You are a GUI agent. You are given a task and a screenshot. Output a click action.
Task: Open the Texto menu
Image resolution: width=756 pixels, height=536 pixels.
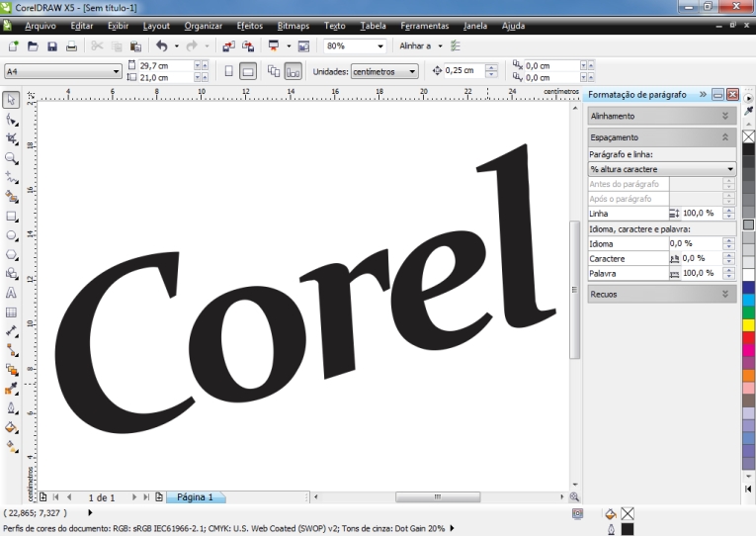coord(335,26)
